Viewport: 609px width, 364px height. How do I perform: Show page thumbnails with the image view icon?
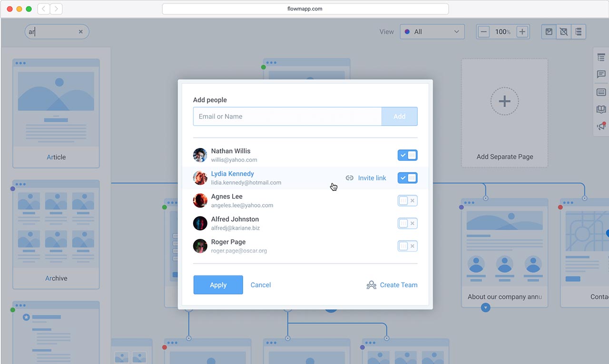(549, 32)
